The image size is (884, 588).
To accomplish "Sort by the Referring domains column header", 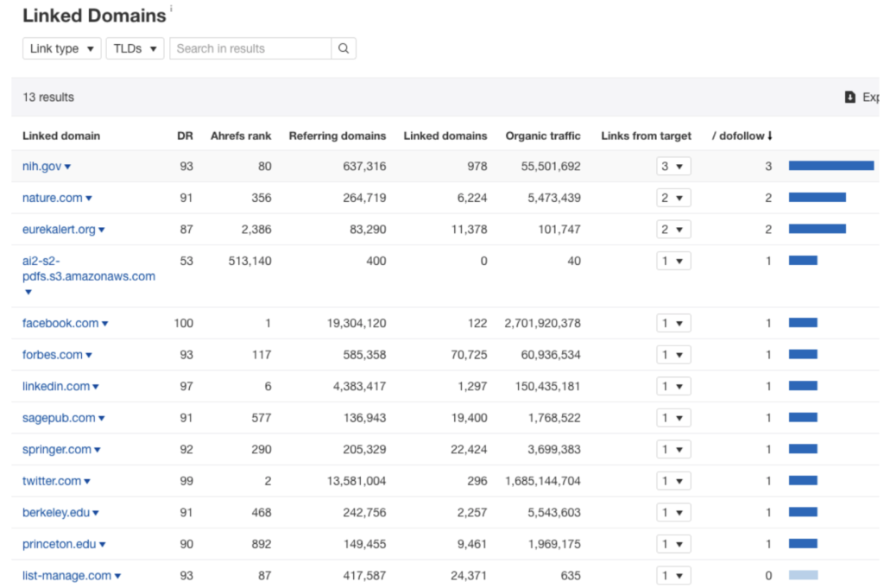I will [x=338, y=136].
